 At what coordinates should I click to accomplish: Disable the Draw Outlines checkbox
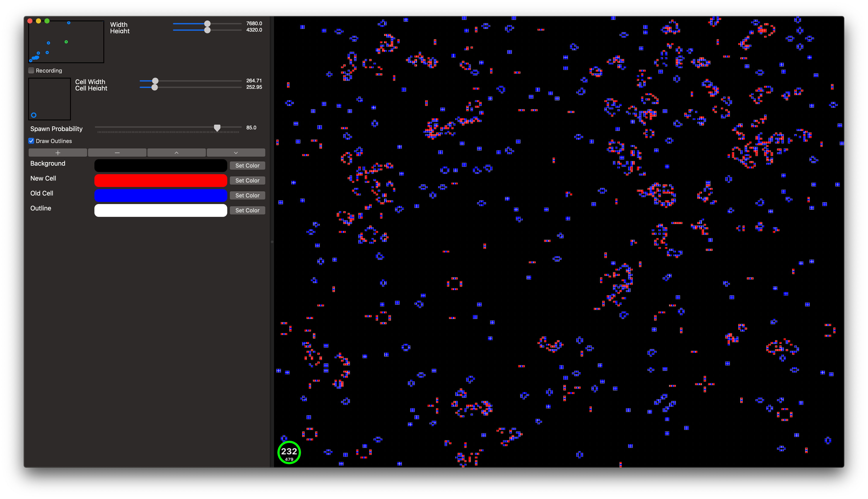point(31,141)
